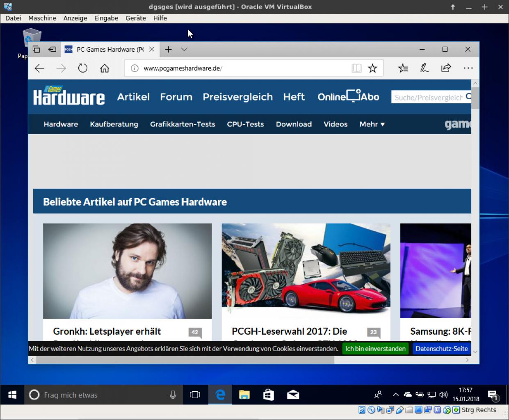Viewport: 509px width, 420px height.
Task: Click the volume speaker tray icon
Action: pos(443,395)
